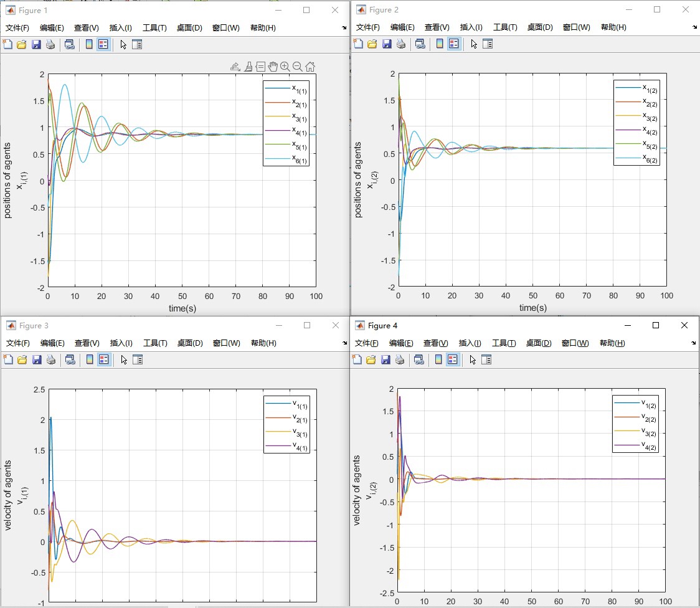Click Open File folder icon in Figure 4
Screen dimensions: 700x608
point(371,359)
